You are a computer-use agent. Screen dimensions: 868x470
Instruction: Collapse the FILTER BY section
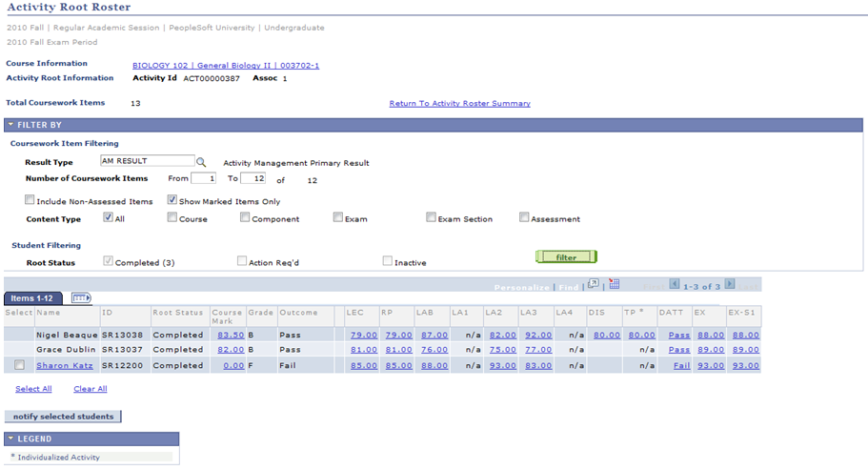coord(10,125)
